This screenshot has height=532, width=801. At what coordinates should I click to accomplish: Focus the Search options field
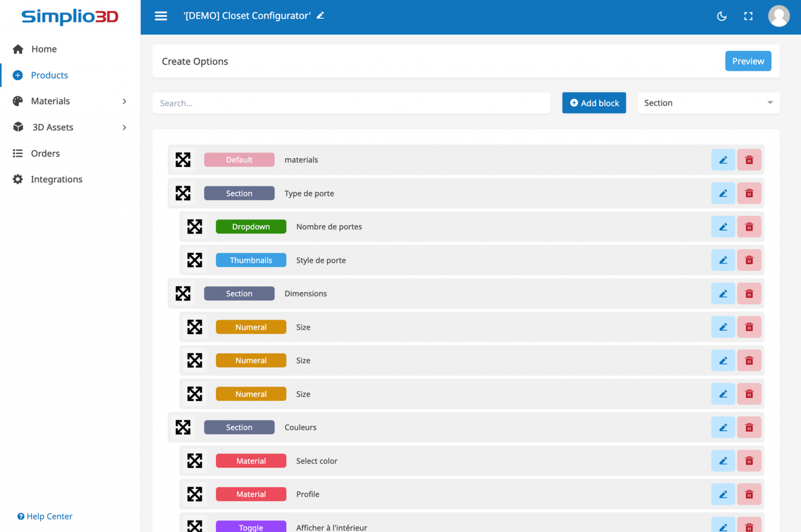pyautogui.click(x=351, y=103)
